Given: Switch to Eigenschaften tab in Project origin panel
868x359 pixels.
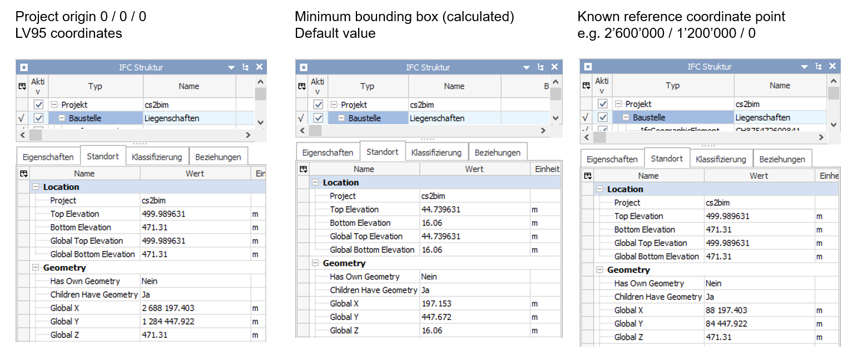Looking at the screenshot, I should 48,157.
